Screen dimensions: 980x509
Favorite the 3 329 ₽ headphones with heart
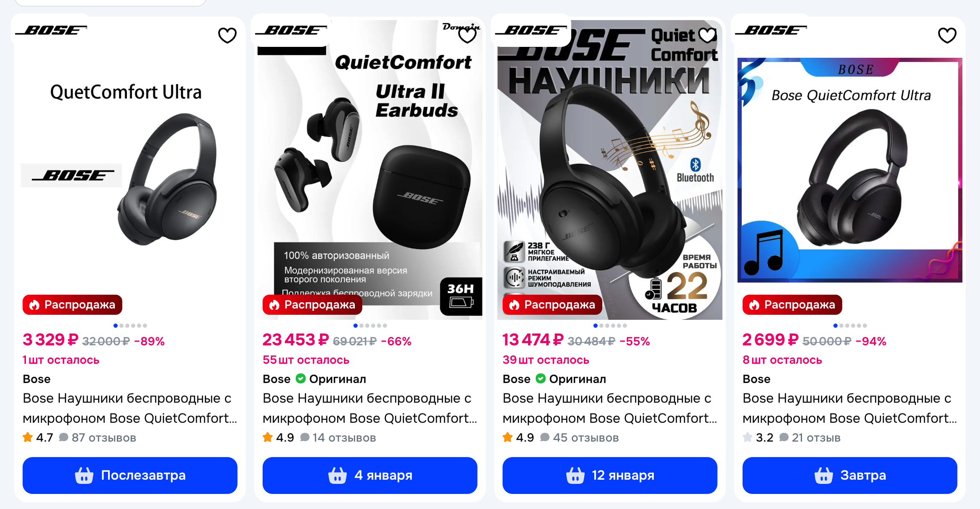pos(227,35)
